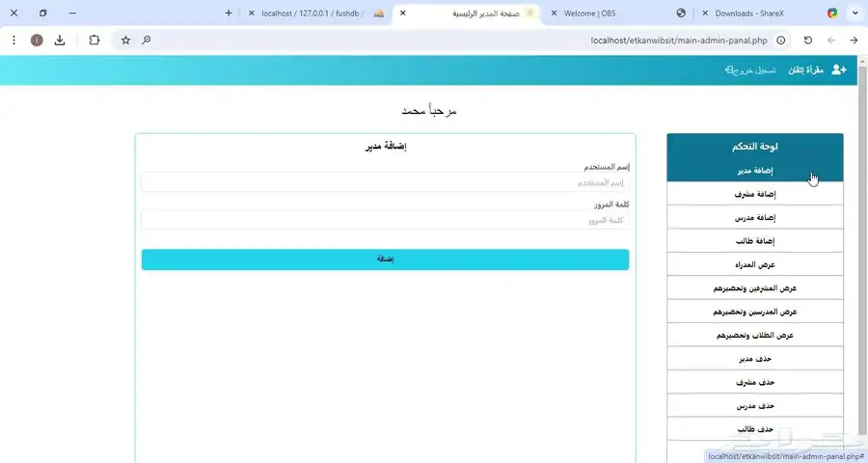The height and width of the screenshot is (463, 868).
Task: Select إضافة طالب in the sidebar
Action: (755, 241)
